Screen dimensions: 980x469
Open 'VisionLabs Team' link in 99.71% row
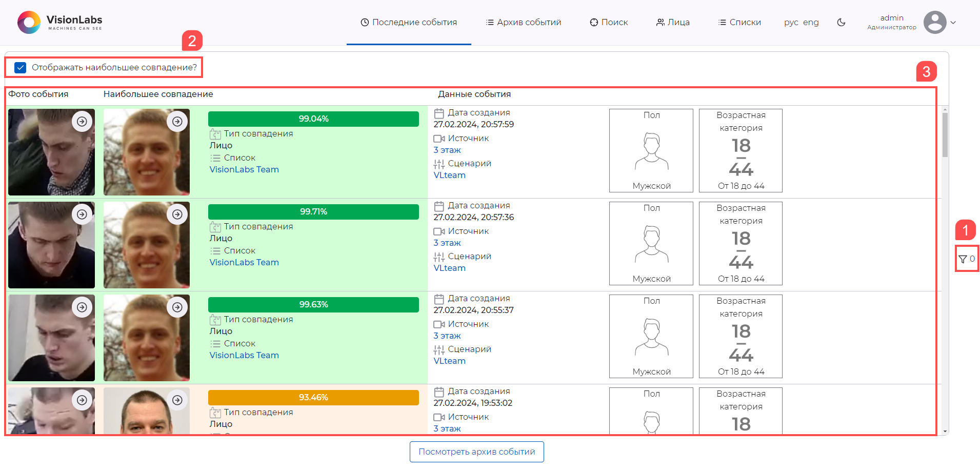(244, 263)
